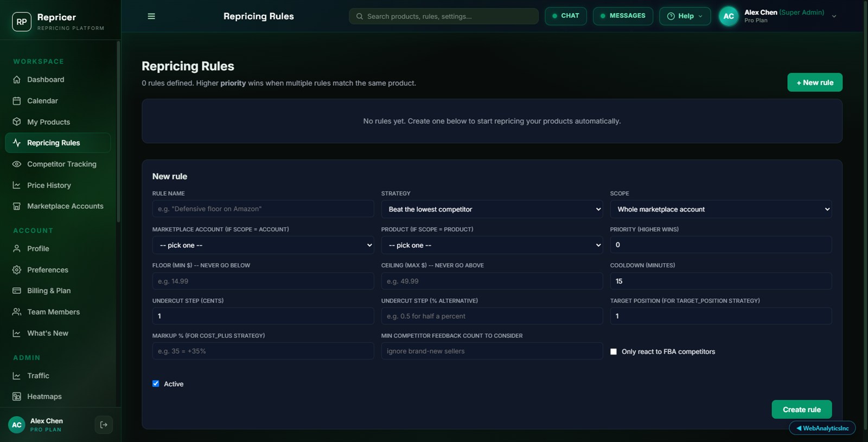
Task: Open the MESSAGES button
Action: [623, 16]
